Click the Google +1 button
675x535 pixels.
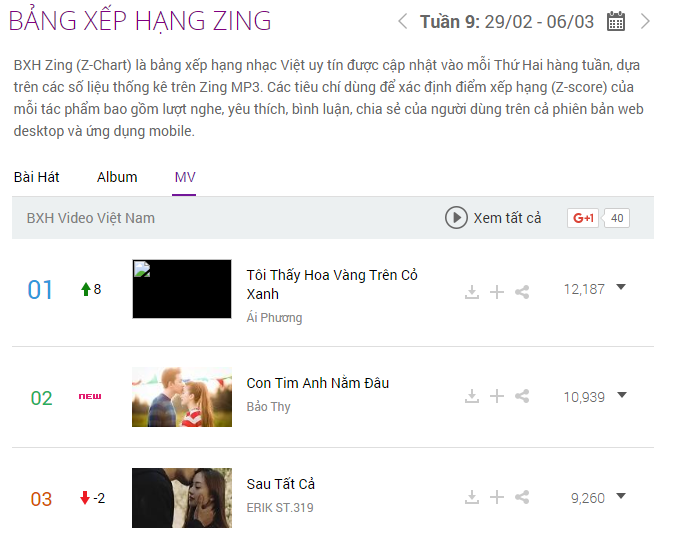tap(582, 218)
